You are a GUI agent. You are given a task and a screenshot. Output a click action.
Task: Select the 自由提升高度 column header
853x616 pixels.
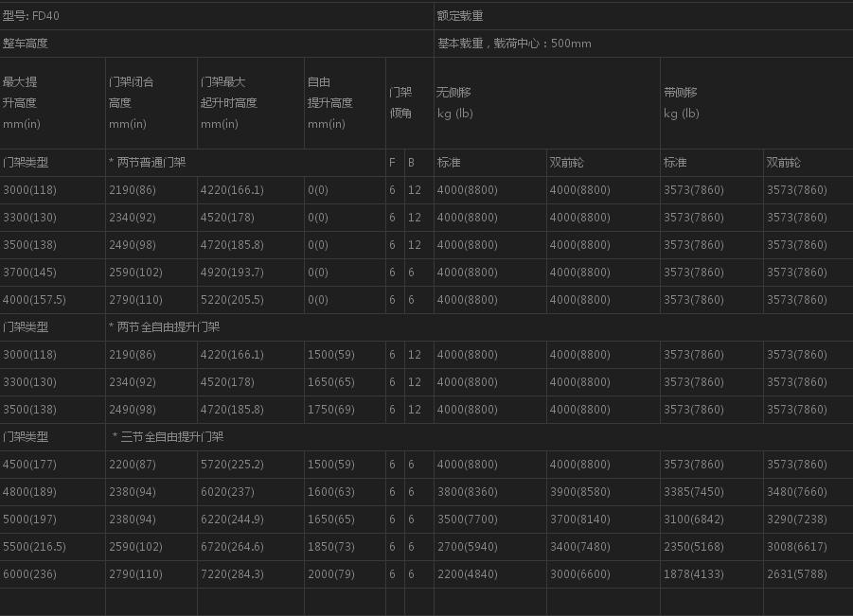click(329, 102)
